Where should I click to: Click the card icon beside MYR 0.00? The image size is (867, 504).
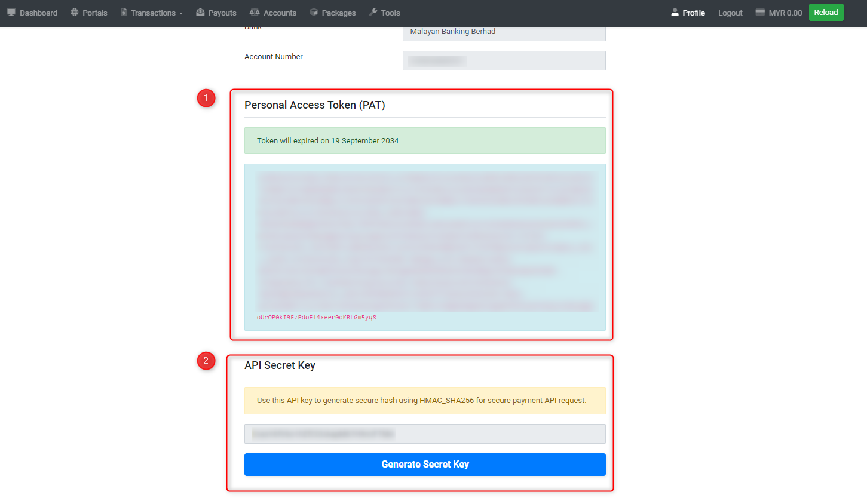(x=760, y=13)
